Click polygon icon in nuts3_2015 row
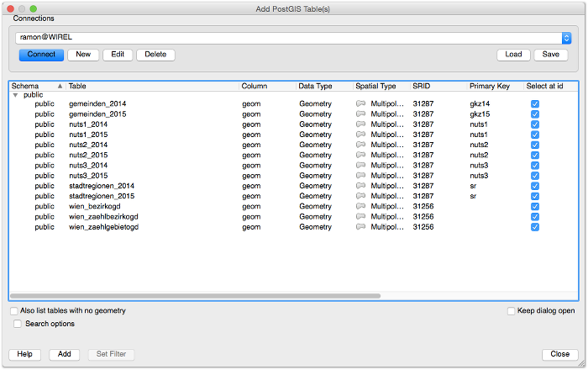588x370 pixels. click(360, 175)
